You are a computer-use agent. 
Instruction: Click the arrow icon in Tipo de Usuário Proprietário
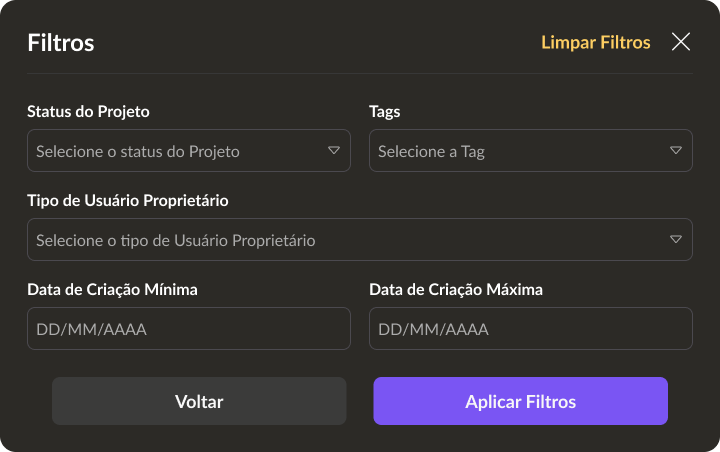click(676, 240)
